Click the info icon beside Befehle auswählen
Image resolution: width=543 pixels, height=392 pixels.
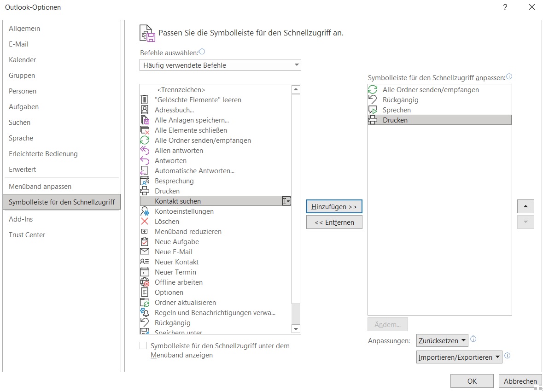coord(202,52)
